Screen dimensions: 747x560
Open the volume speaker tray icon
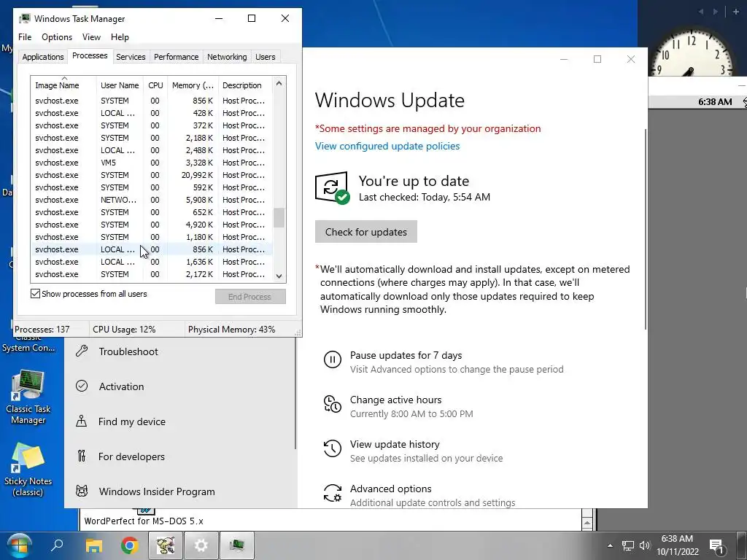coord(645,545)
